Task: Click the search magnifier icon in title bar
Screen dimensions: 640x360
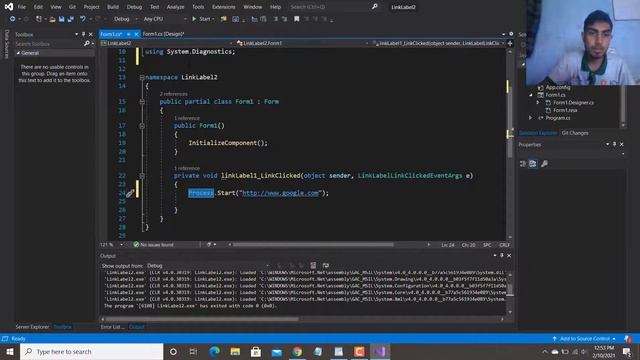Action: tap(374, 7)
